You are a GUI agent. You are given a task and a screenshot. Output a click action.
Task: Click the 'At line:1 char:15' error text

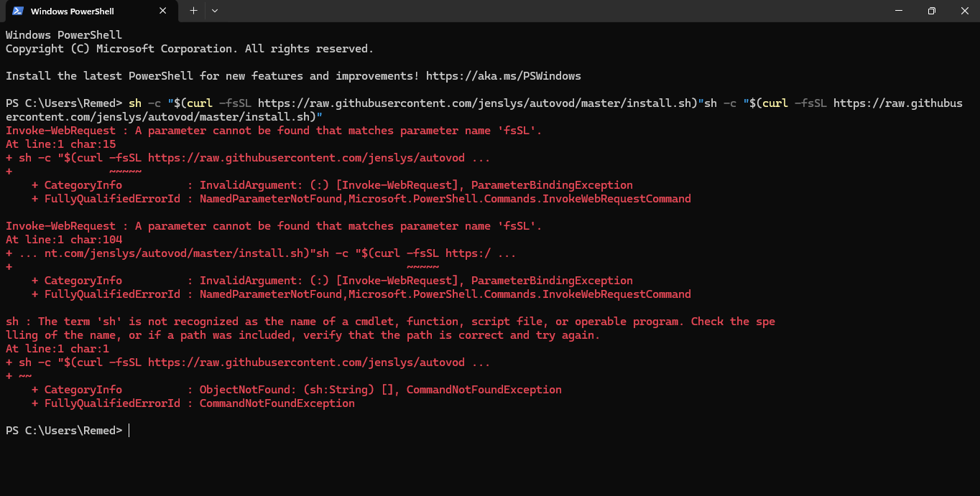coord(60,144)
